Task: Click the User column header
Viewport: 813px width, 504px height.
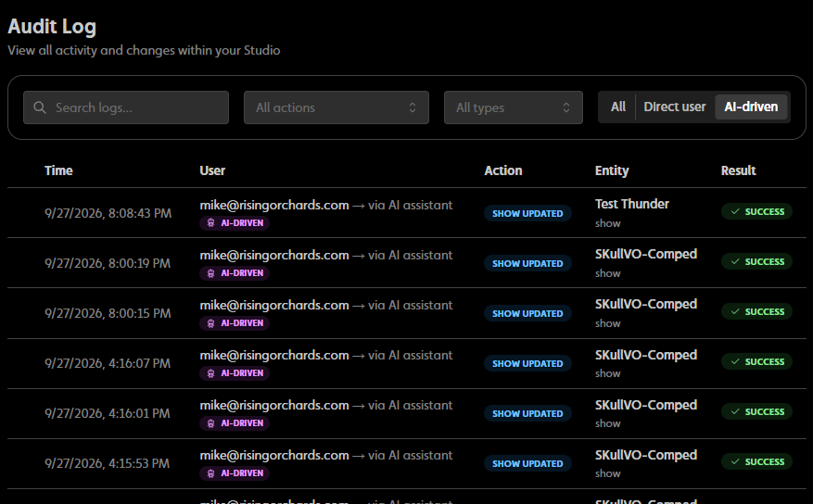Action: tap(212, 170)
